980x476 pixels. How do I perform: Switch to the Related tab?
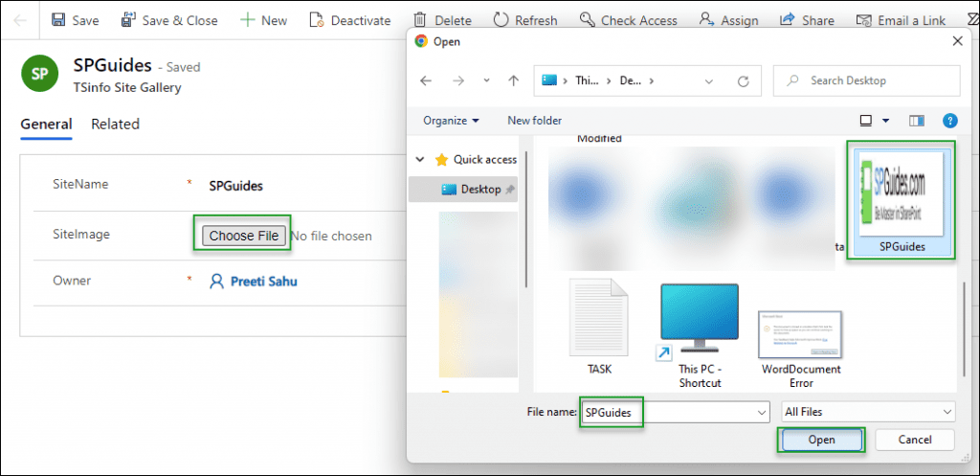pos(115,124)
